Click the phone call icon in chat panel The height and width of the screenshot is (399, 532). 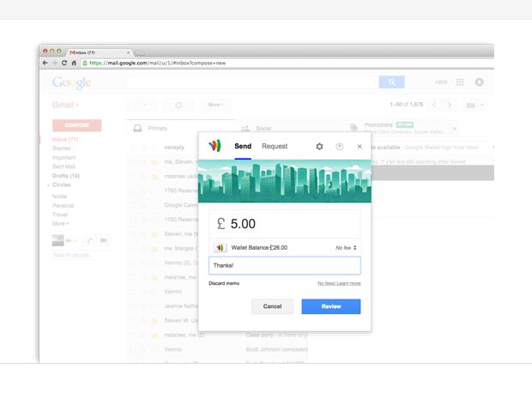[x=90, y=240]
